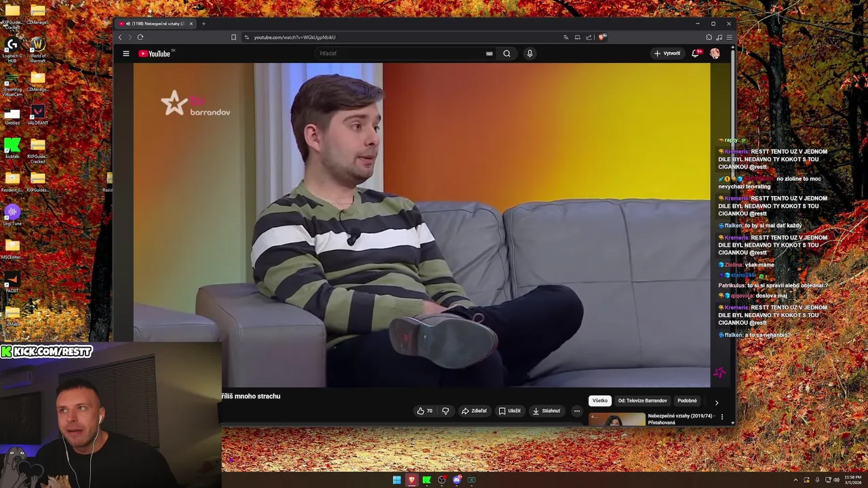Click the Zdieľať share button
This screenshot has width=868, height=488.
(474, 411)
